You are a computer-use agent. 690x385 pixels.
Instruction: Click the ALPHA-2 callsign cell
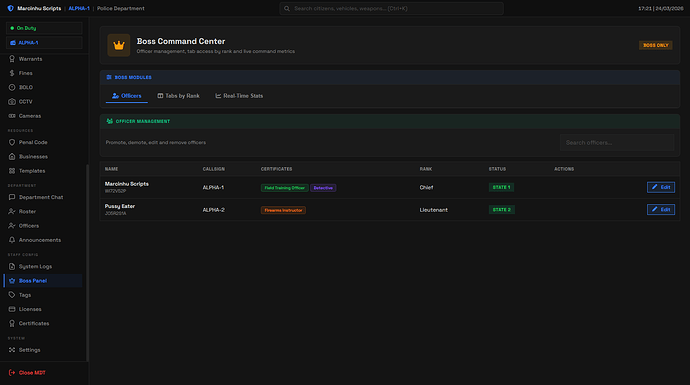click(x=213, y=210)
